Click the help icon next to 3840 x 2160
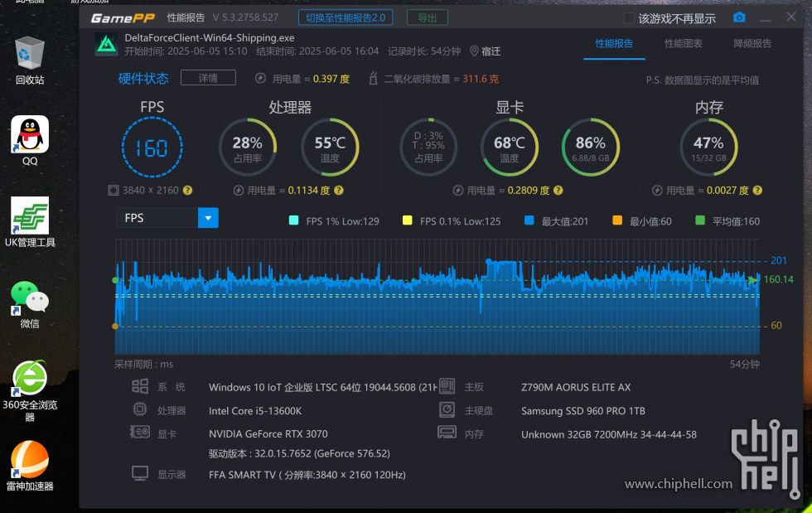 (187, 190)
